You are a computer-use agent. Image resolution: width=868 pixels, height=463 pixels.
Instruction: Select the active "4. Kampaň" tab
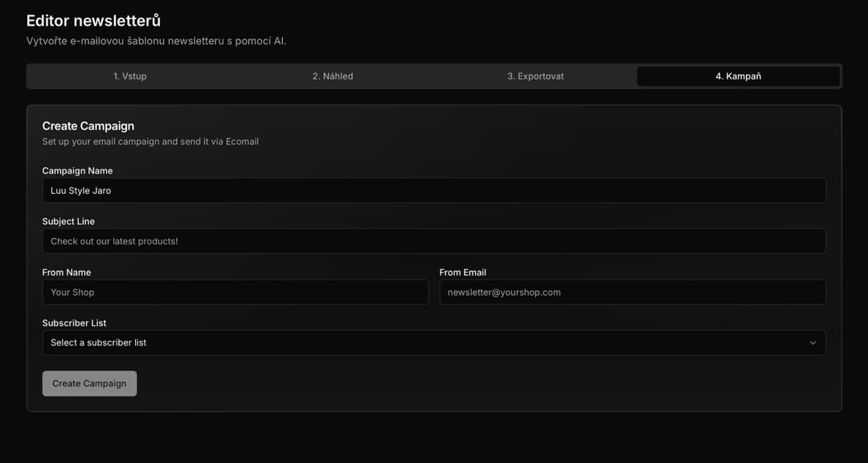click(737, 76)
